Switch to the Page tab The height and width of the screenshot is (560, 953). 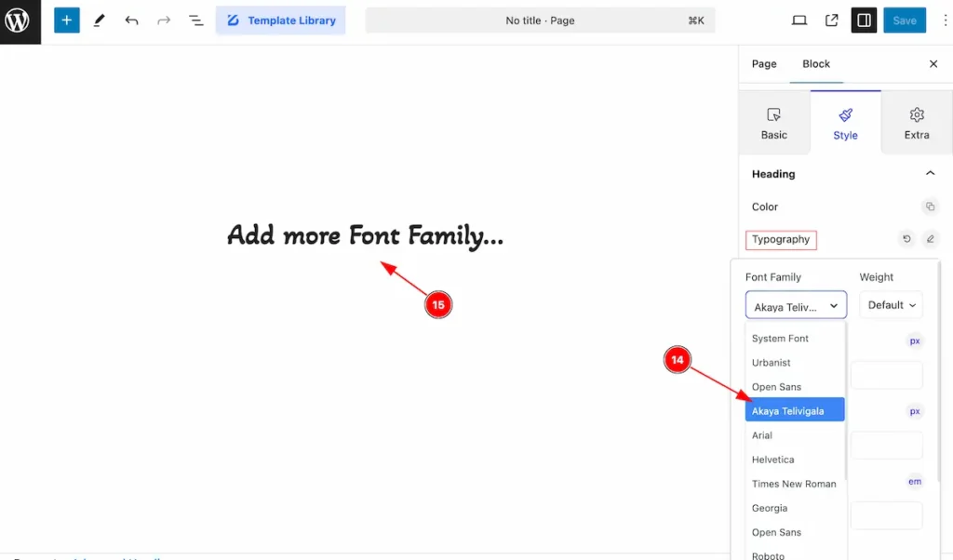(764, 64)
